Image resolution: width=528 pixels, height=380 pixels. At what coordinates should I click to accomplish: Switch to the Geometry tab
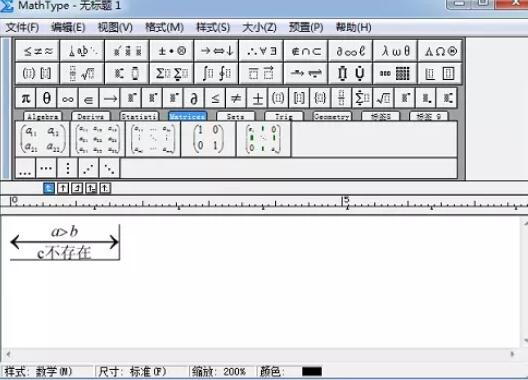[332, 116]
